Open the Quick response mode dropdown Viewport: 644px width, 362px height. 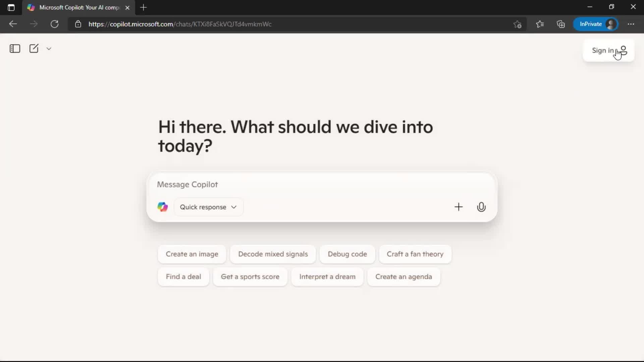pyautogui.click(x=208, y=207)
